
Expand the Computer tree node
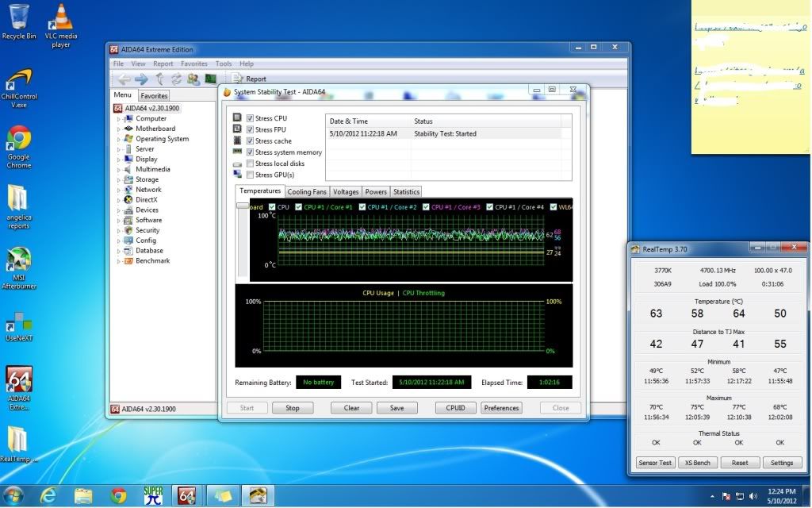coord(119,119)
